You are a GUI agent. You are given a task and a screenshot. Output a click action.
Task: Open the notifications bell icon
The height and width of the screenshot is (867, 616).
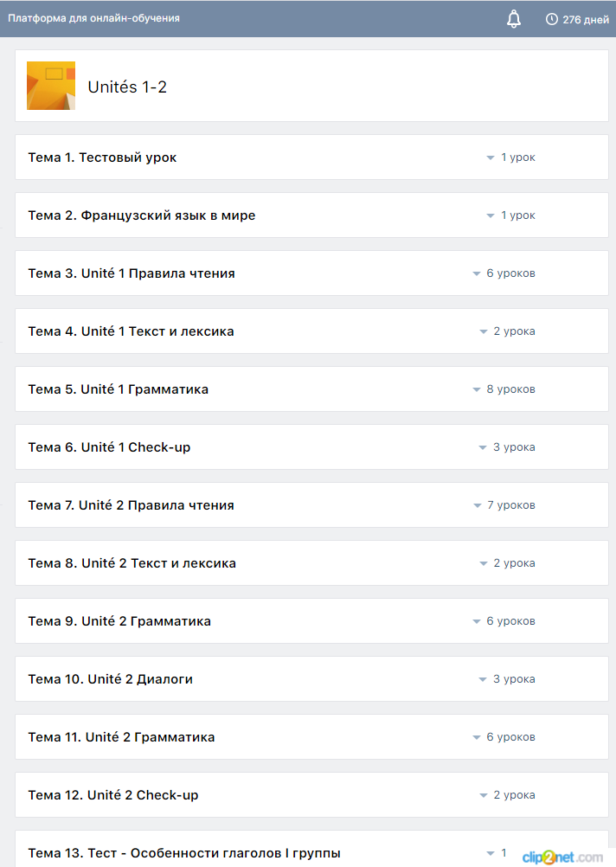[514, 19]
